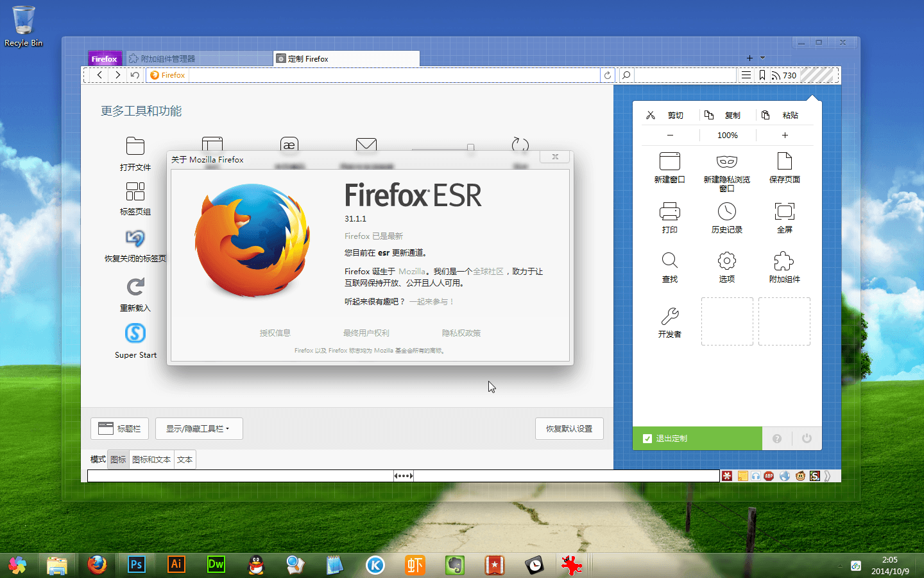Click the globe icon in the add-on bar
Viewport: 924px width, 578px height.
785,476
